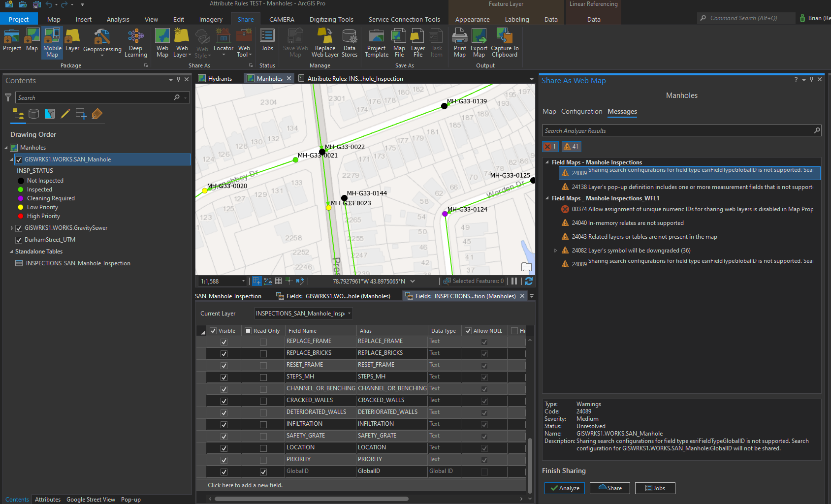The image size is (831, 504).
Task: Open the Jobs status icon
Action: [x=267, y=40]
